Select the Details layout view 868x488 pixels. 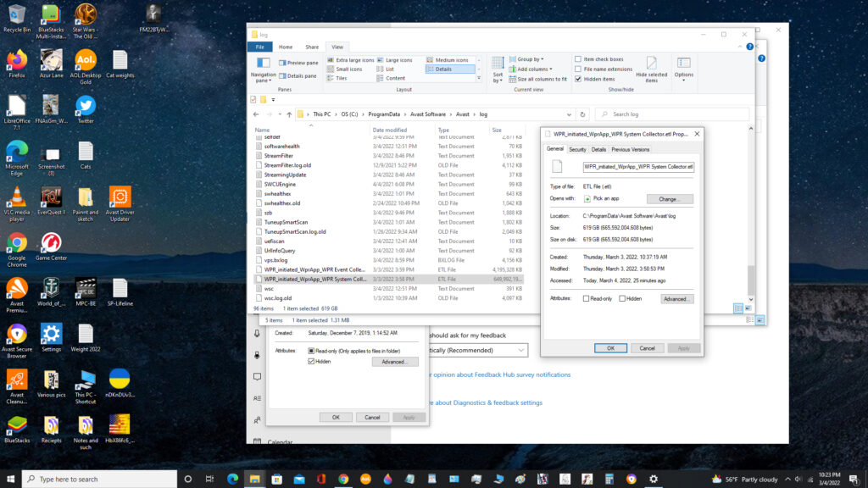(442, 69)
